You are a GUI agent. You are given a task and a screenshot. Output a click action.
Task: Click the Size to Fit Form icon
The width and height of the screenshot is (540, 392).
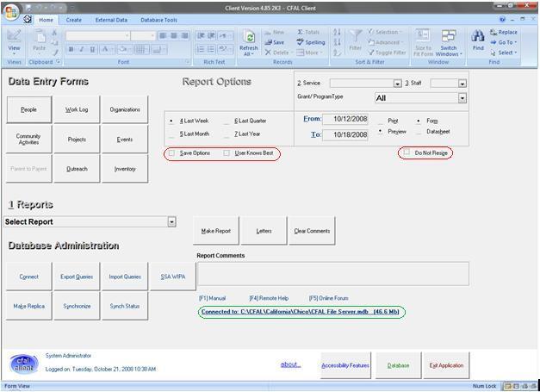click(423, 36)
